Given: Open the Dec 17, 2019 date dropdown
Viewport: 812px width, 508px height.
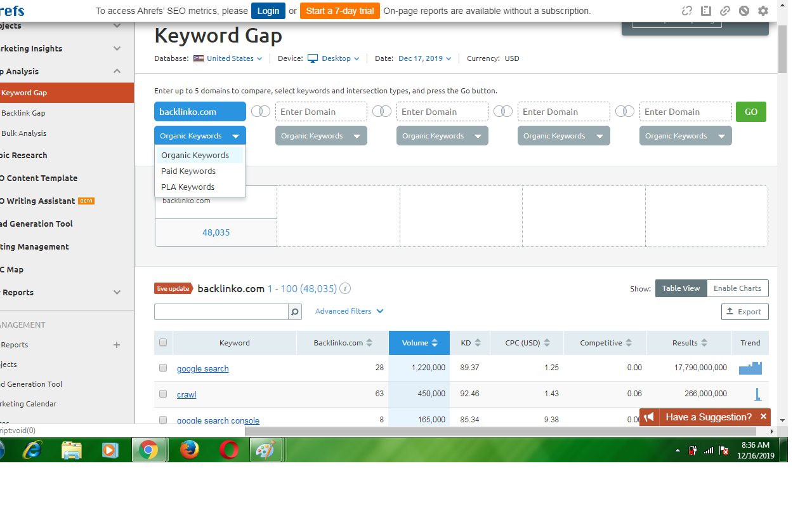Looking at the screenshot, I should [424, 58].
